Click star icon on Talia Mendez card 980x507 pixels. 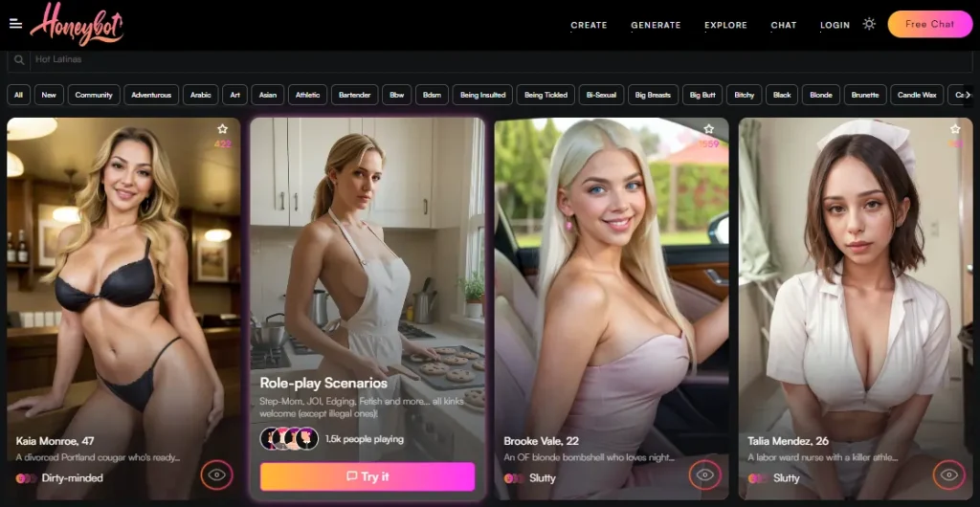coord(954,129)
